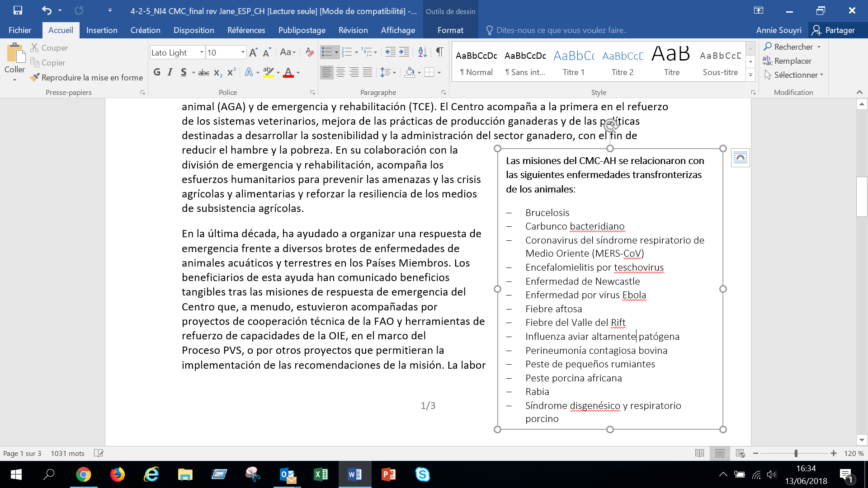The height and width of the screenshot is (488, 868).
Task: Open Excel from the taskbar
Action: click(321, 474)
